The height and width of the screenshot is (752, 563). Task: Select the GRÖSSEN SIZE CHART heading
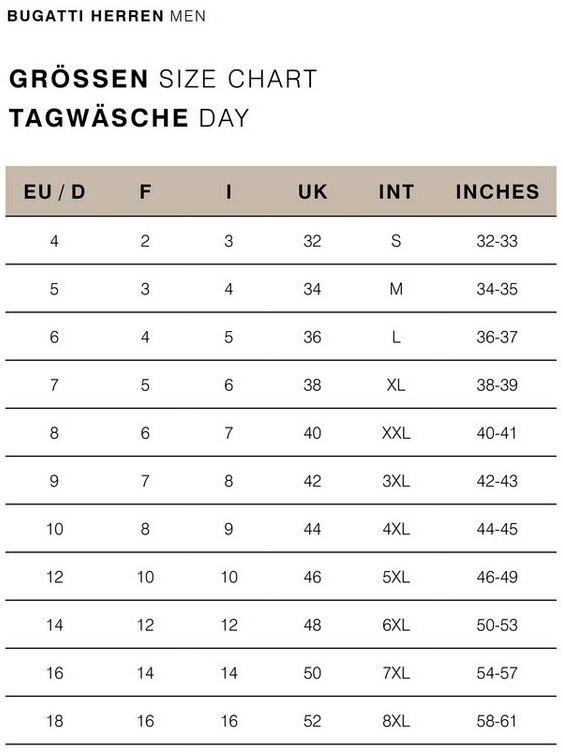[163, 79]
